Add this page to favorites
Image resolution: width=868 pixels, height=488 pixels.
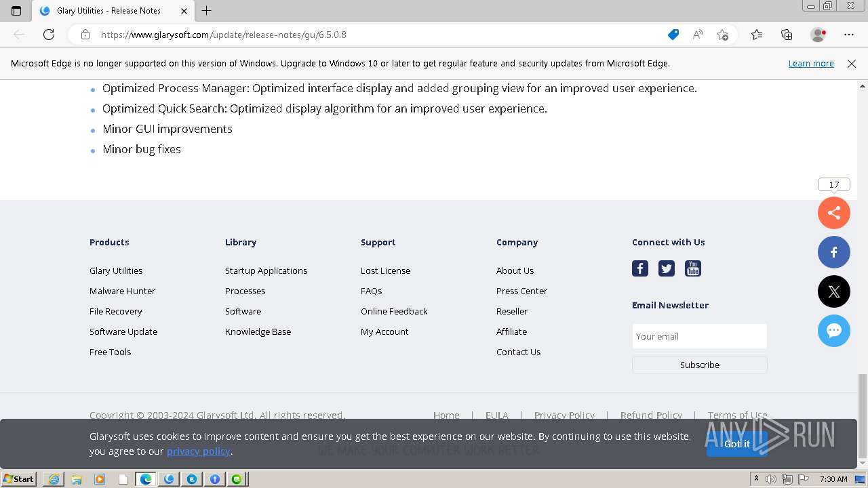[x=722, y=35]
